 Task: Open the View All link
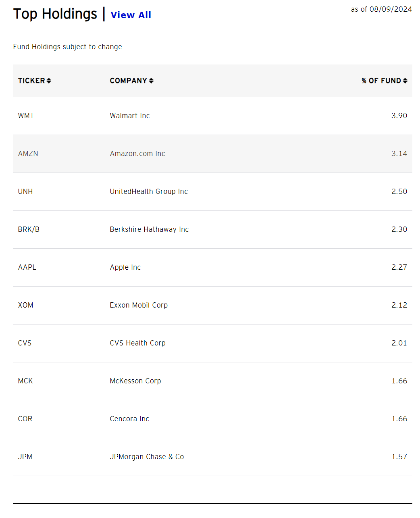pos(131,15)
